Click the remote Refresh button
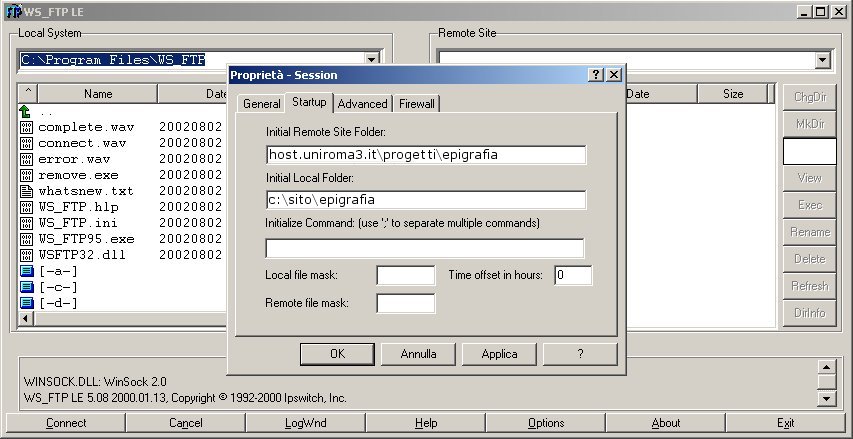Viewport: 853px width, 439px height. [809, 286]
